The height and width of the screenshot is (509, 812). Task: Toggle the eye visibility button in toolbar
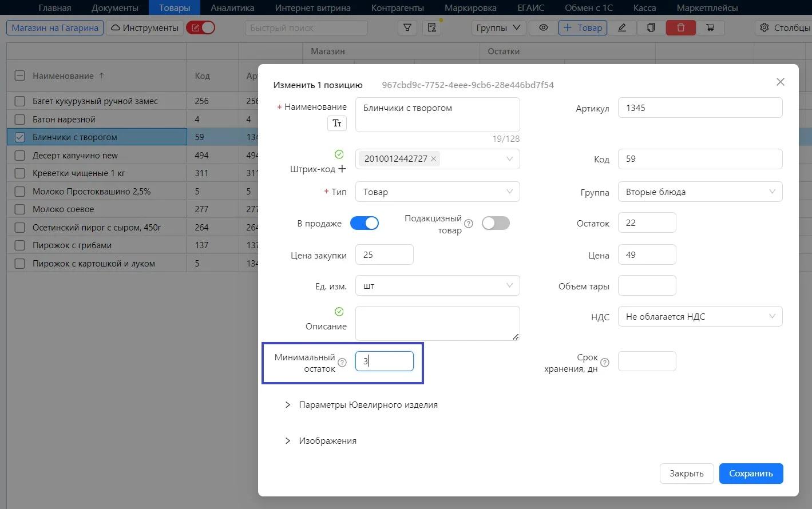point(543,27)
